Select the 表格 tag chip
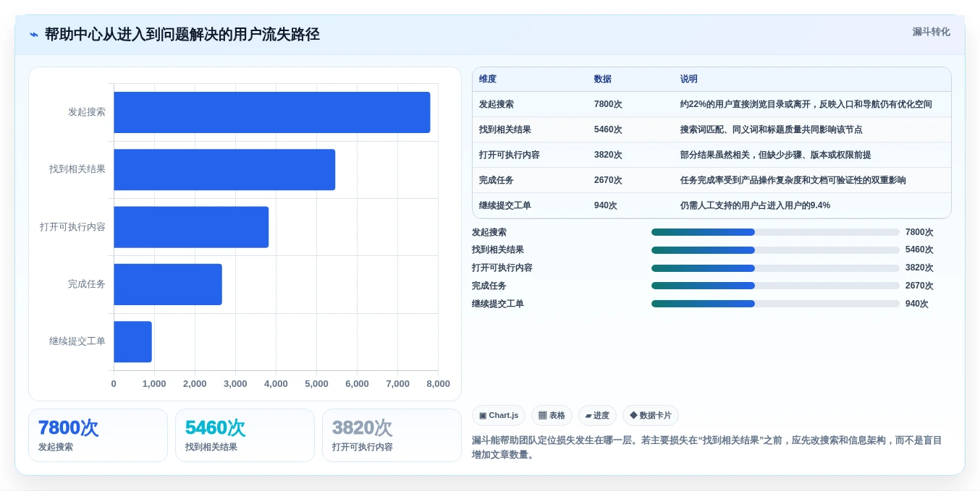 pyautogui.click(x=552, y=416)
